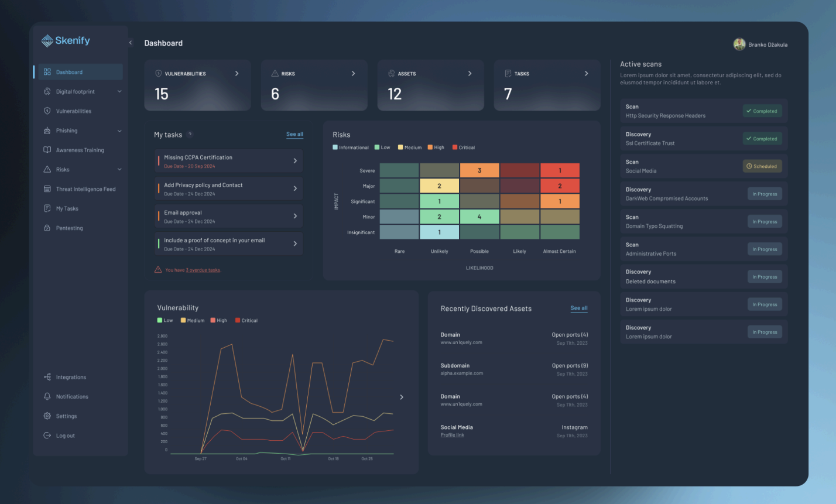Click the Log out icon
This screenshot has height=504, width=836.
click(x=47, y=436)
